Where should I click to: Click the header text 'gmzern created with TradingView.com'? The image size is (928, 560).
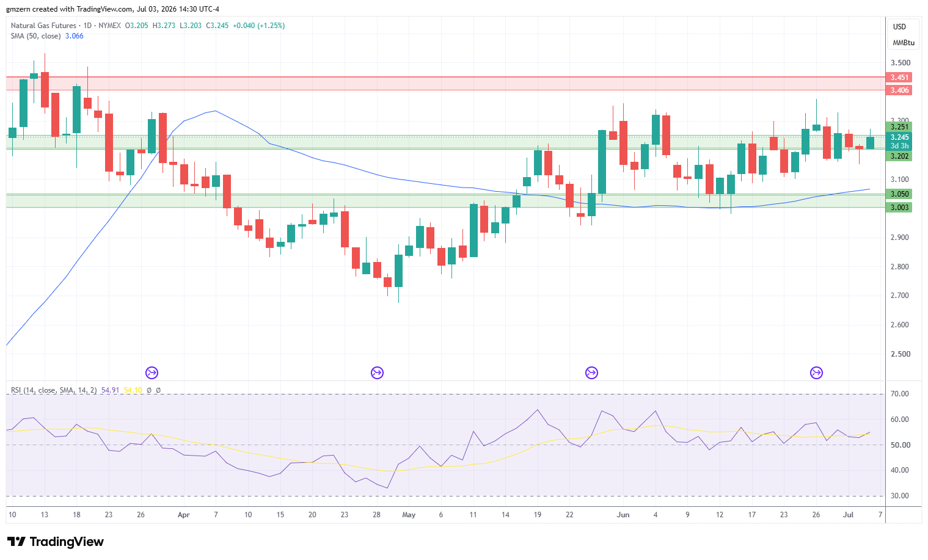click(x=69, y=9)
